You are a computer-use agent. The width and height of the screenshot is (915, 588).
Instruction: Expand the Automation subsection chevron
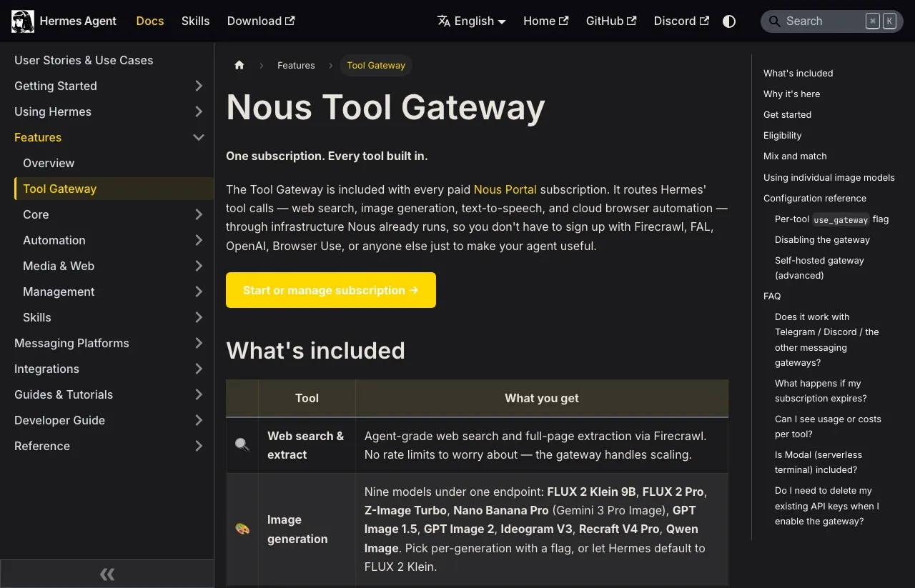199,240
